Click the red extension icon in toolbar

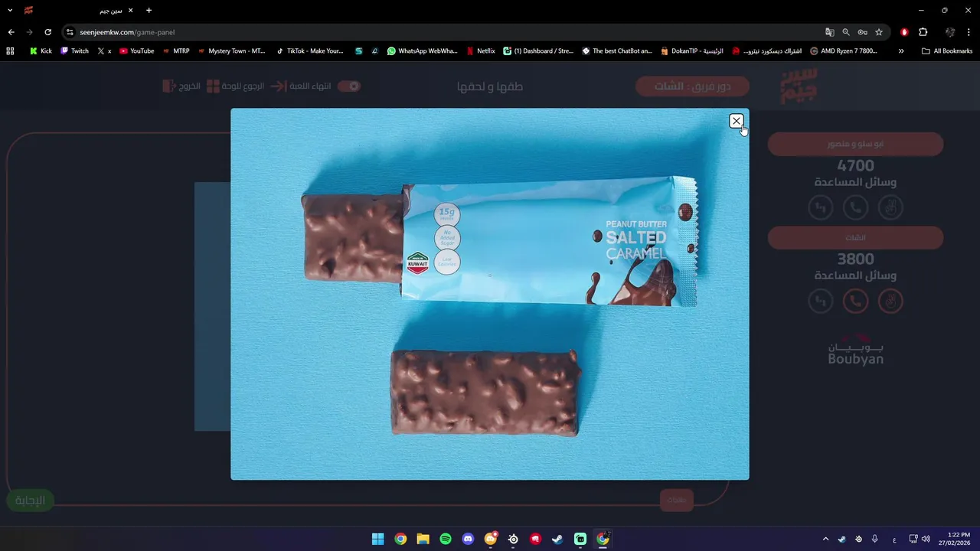(904, 32)
